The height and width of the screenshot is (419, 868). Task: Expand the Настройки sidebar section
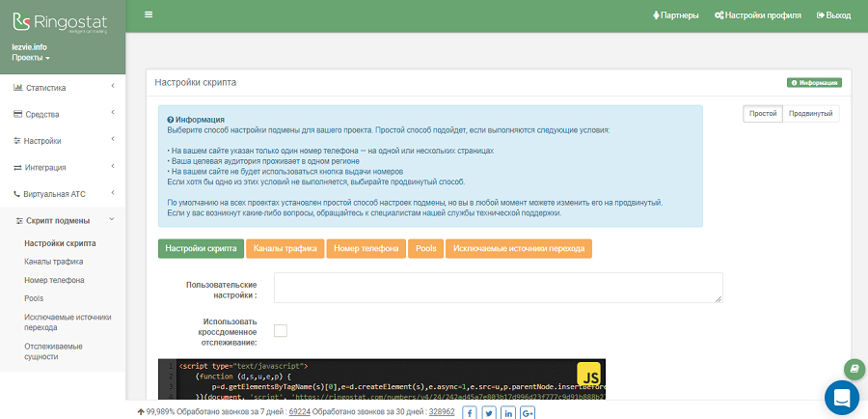pos(63,141)
